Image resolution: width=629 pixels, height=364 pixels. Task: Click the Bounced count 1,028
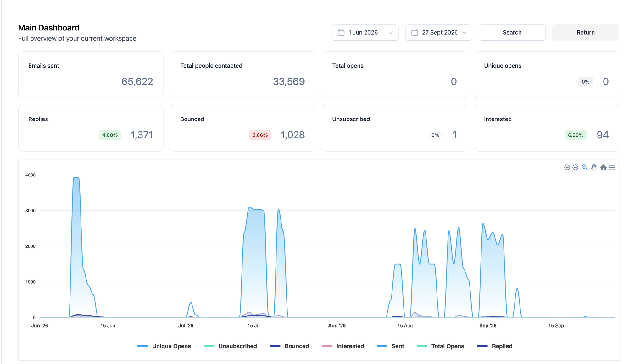[x=293, y=135]
